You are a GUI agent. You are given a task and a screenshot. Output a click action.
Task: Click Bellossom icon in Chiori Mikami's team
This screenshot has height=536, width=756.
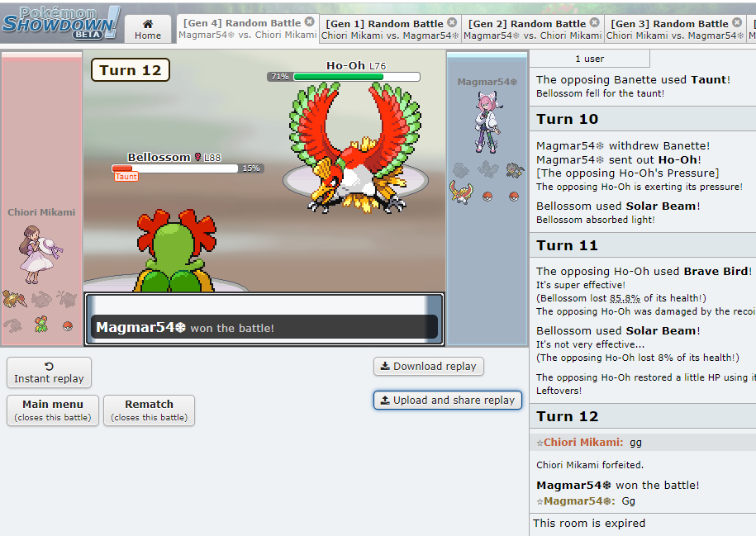click(x=41, y=323)
